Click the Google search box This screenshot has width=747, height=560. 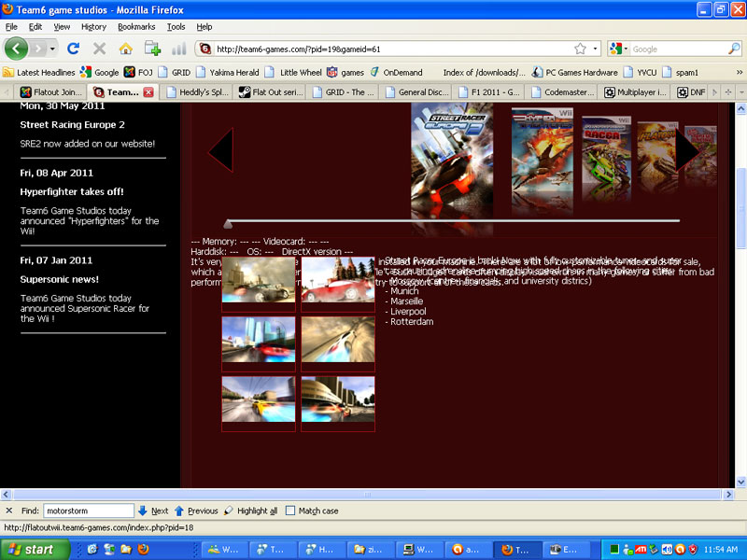click(679, 49)
